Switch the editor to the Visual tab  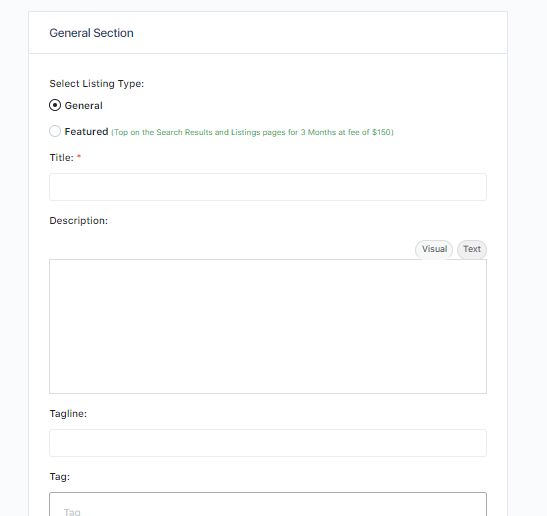click(x=434, y=249)
